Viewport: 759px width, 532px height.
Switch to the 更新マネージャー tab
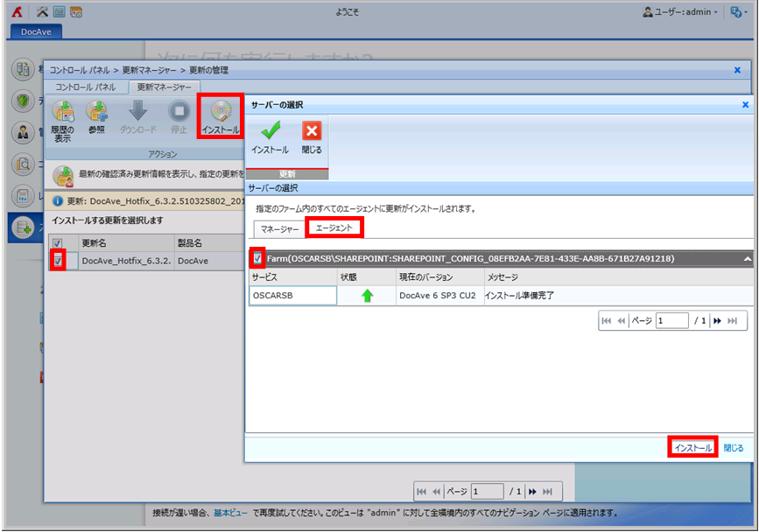(x=164, y=87)
